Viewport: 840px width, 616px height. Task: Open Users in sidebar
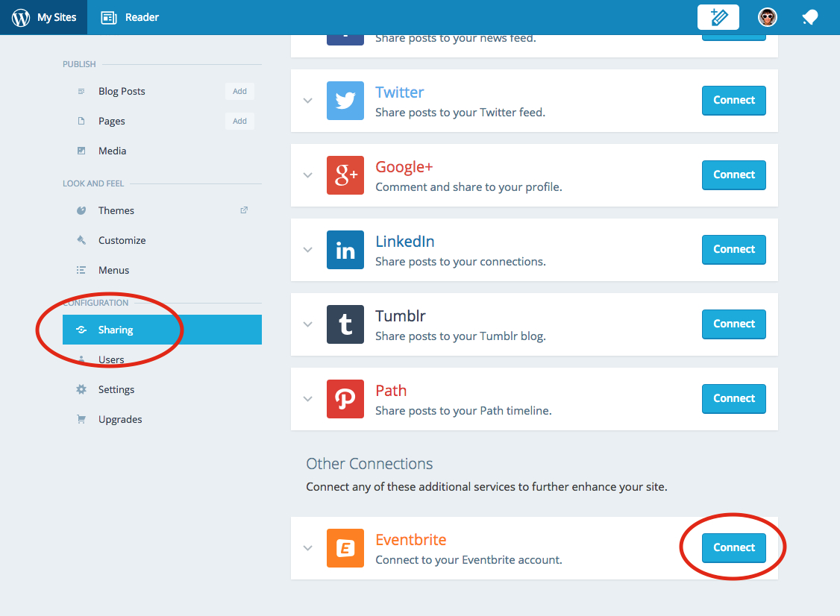click(x=111, y=359)
